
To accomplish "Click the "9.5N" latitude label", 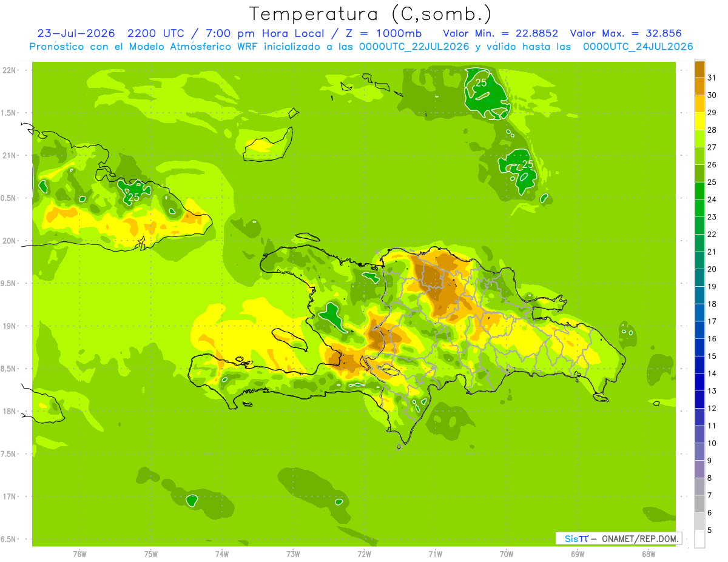I will [x=9, y=283].
